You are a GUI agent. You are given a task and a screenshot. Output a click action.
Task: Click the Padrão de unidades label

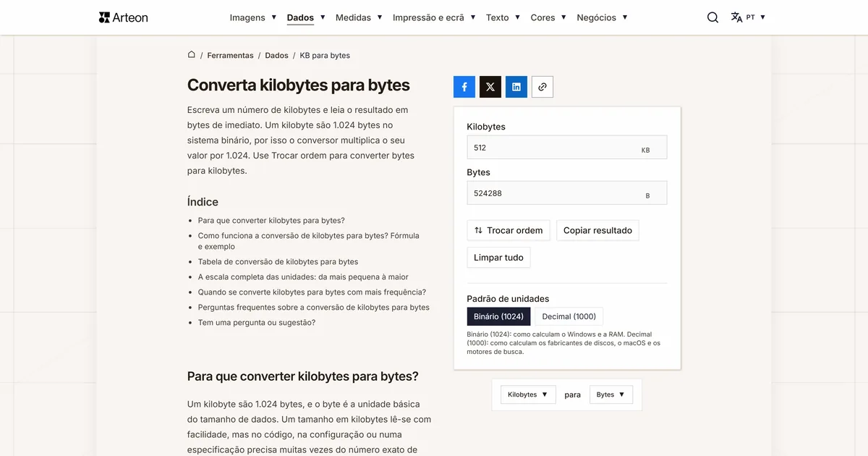[x=508, y=298]
